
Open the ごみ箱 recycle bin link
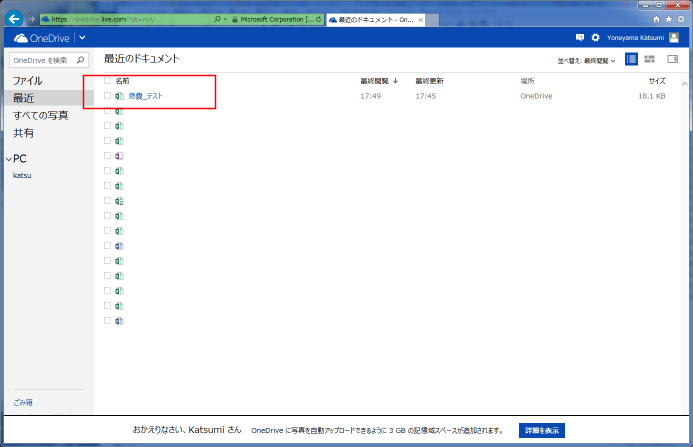coord(22,402)
